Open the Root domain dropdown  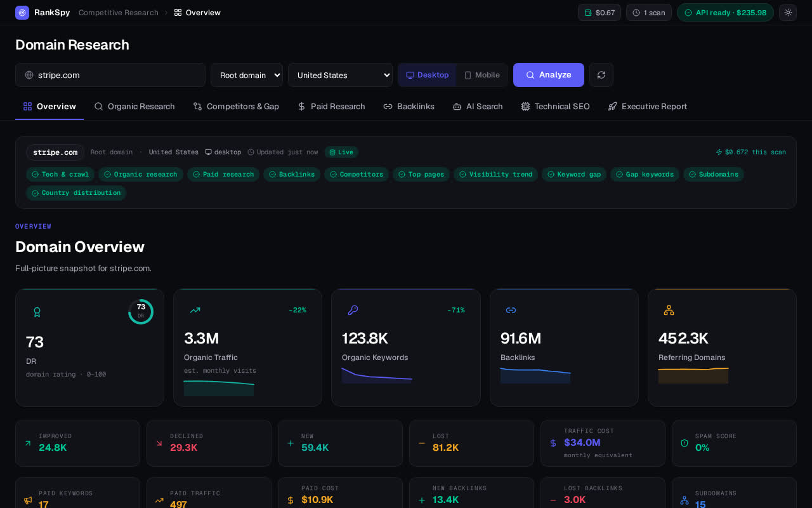(x=247, y=75)
